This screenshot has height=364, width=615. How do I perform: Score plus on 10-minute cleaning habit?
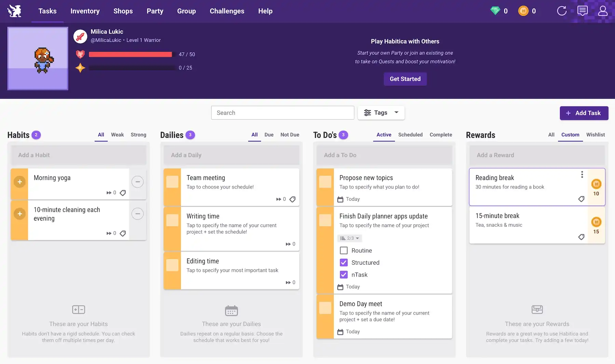20,214
